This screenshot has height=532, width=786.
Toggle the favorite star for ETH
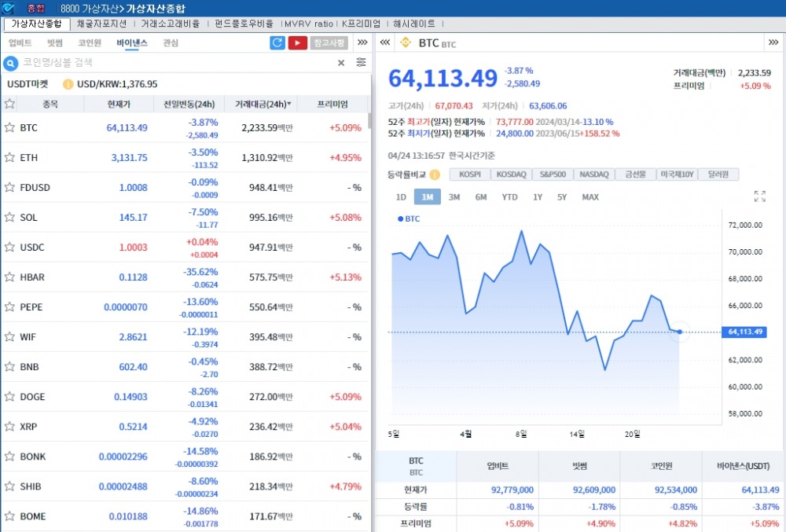pyautogui.click(x=10, y=157)
